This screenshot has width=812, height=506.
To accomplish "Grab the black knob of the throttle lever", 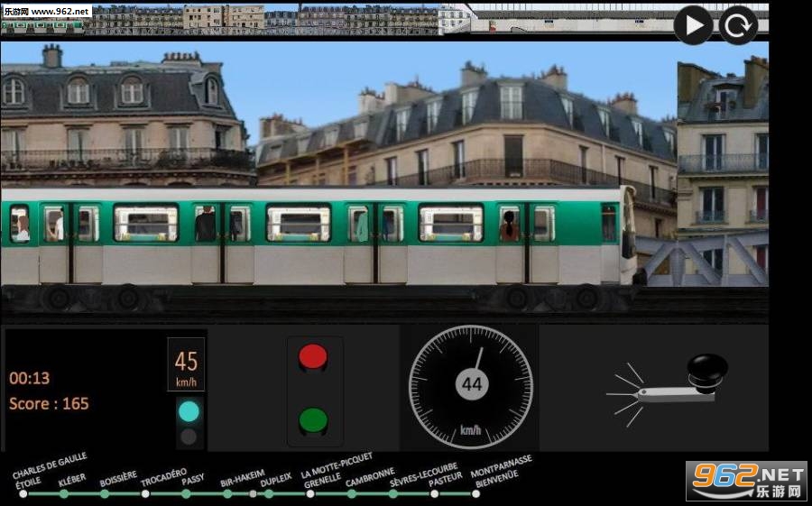I will (x=707, y=371).
